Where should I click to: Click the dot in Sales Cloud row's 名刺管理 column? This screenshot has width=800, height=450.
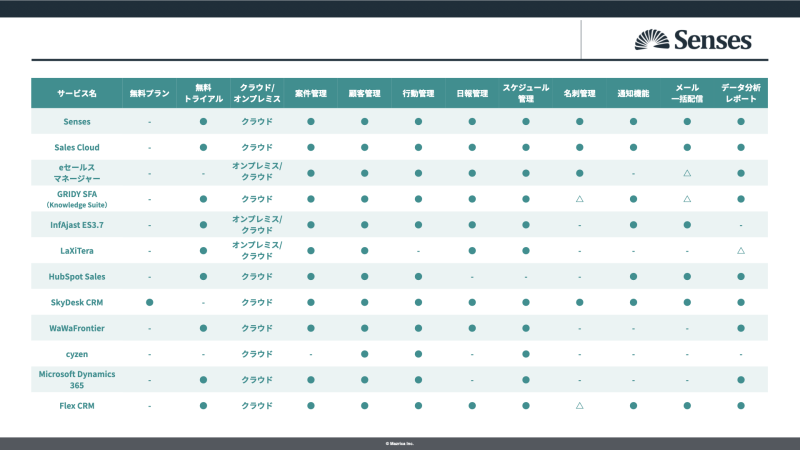click(x=580, y=147)
